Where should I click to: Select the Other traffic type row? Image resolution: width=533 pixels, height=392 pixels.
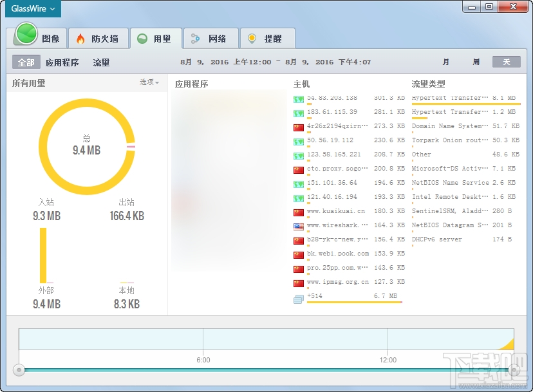tap(465, 154)
